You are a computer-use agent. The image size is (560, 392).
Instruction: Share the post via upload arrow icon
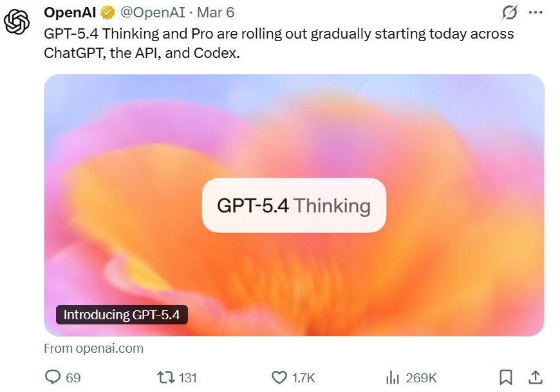click(x=535, y=377)
